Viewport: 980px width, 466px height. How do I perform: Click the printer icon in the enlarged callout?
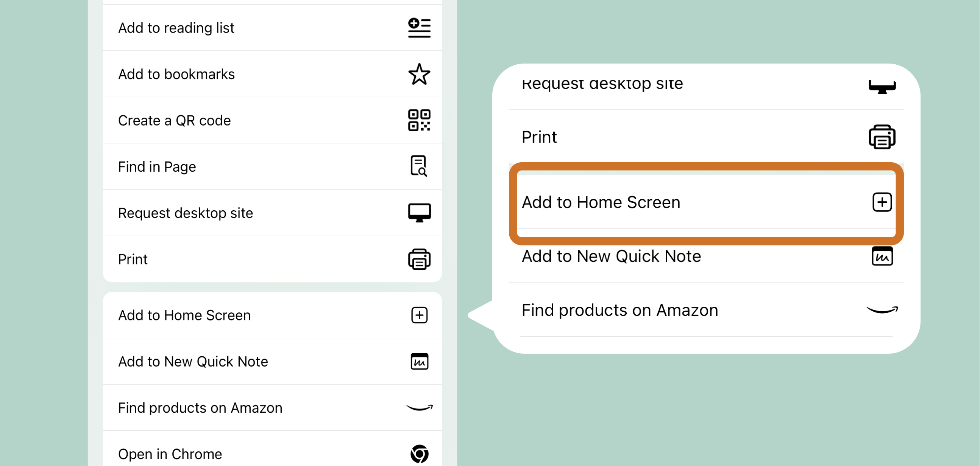tap(882, 137)
